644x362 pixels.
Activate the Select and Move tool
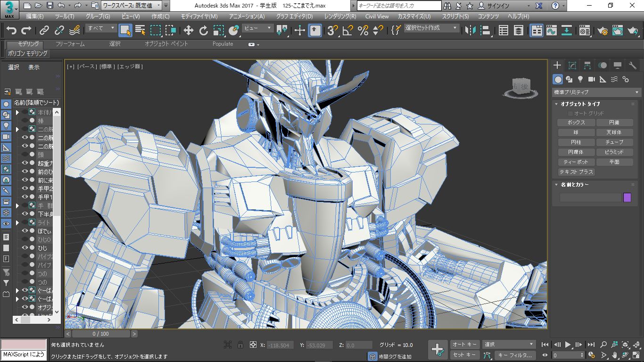(189, 31)
